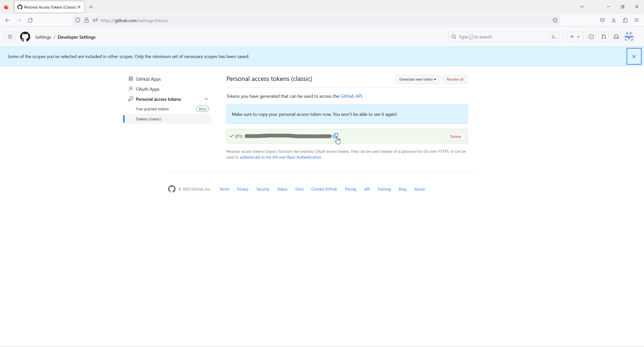The height and width of the screenshot is (347, 644).
Task: Dismiss the scopes notice banner
Action: pyautogui.click(x=634, y=57)
